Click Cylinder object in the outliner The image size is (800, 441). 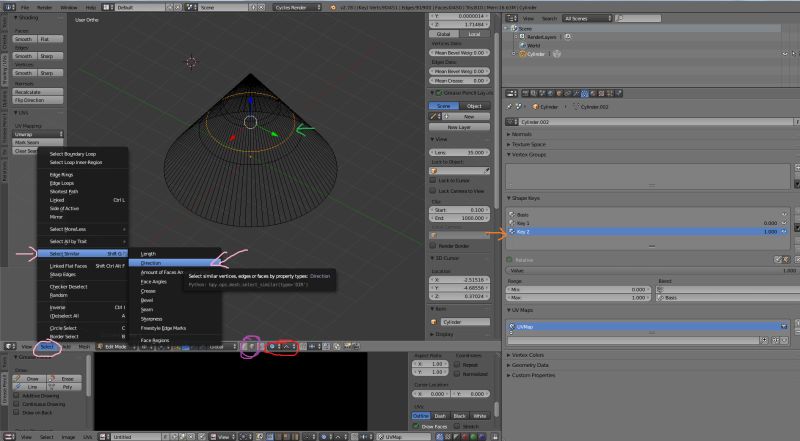[536, 54]
